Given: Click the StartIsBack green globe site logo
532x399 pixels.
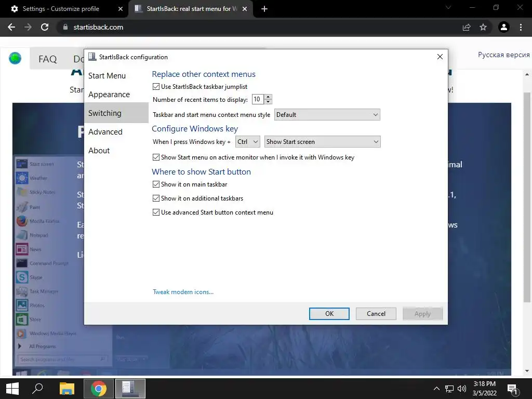Looking at the screenshot, I should (x=15, y=58).
